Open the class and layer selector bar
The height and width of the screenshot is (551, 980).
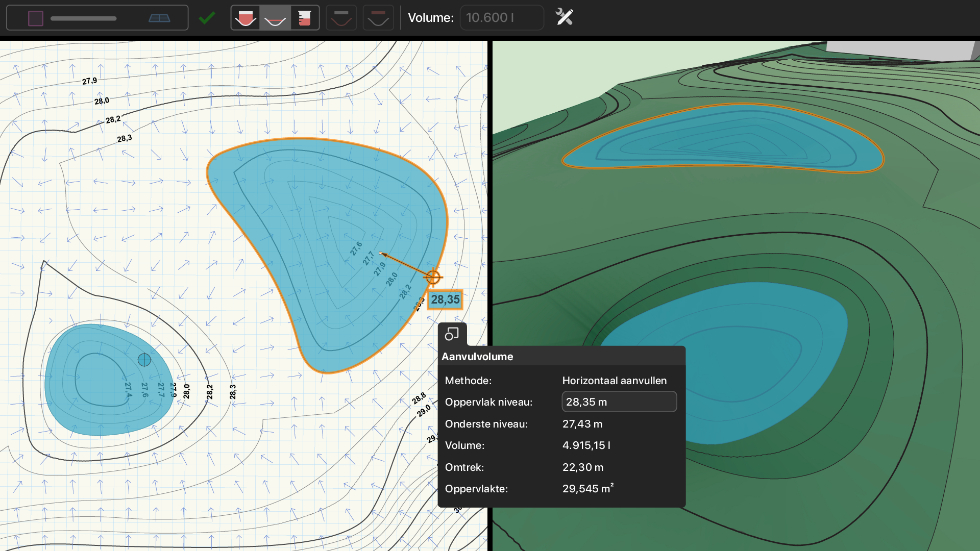pyautogui.click(x=97, y=18)
